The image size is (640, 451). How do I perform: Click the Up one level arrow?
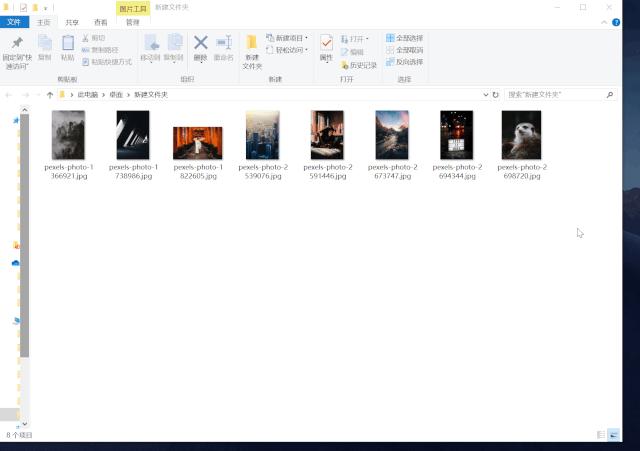50,95
